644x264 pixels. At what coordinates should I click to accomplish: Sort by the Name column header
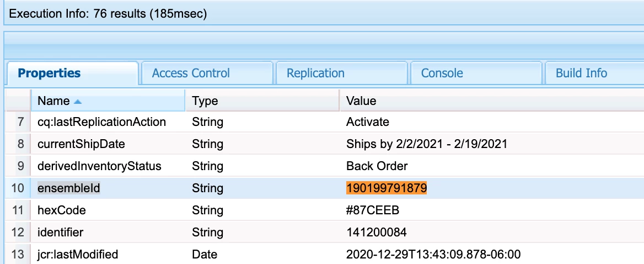[x=53, y=101]
